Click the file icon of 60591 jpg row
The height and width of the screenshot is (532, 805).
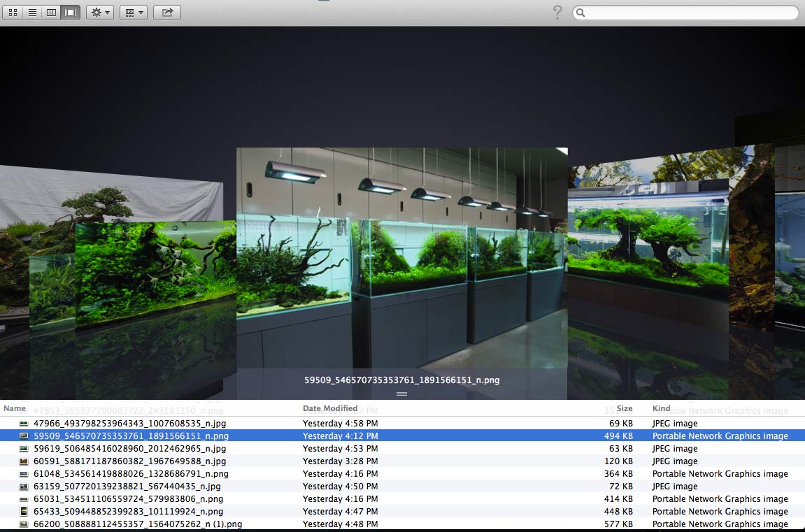[24, 461]
